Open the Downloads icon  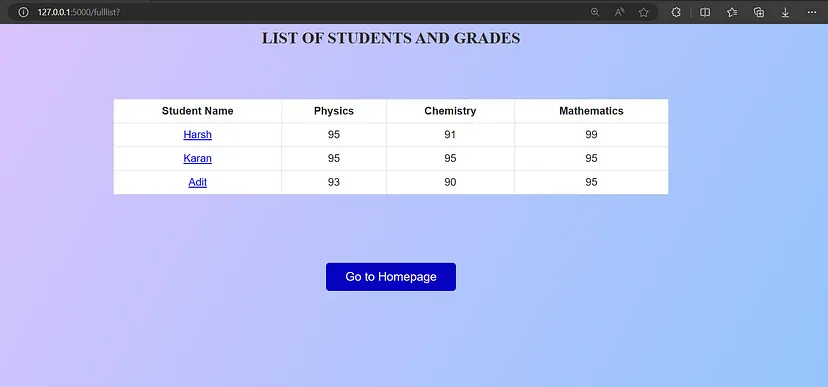pos(785,12)
